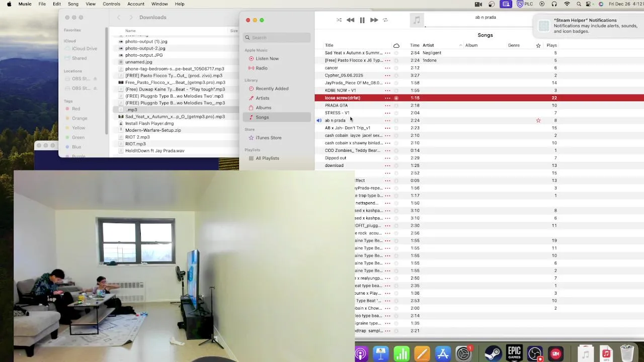Viewport: 644px width, 362px height.
Task: Open All Playlists in sidebar
Action: point(267,158)
